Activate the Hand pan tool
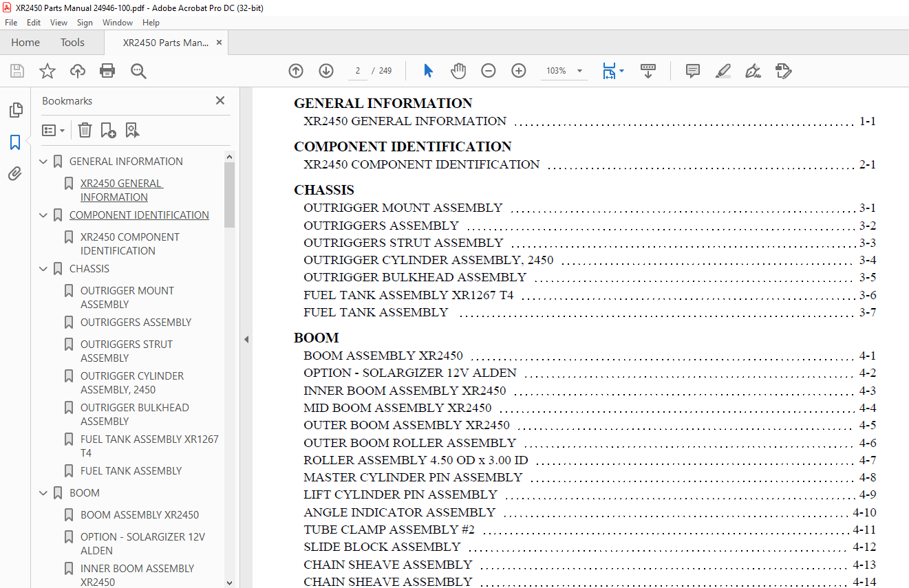Image resolution: width=909 pixels, height=588 pixels. [458, 71]
